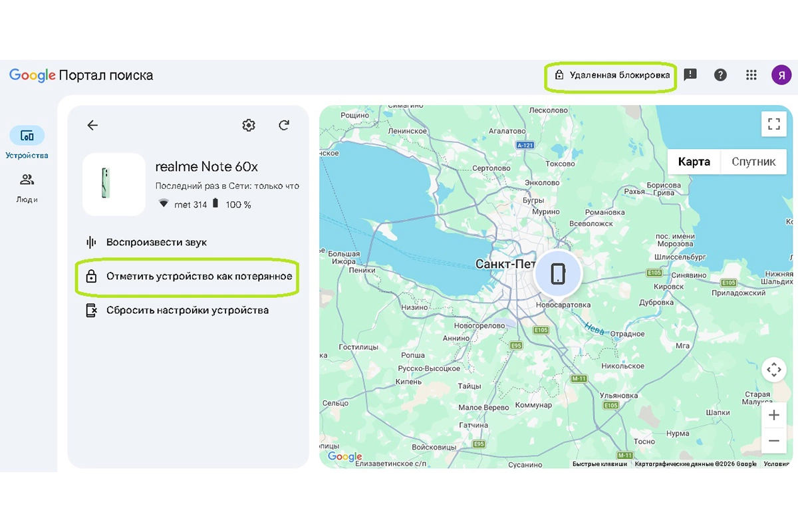Switch to the Люди sidebar section
The width and height of the screenshot is (798, 532).
pyautogui.click(x=27, y=188)
